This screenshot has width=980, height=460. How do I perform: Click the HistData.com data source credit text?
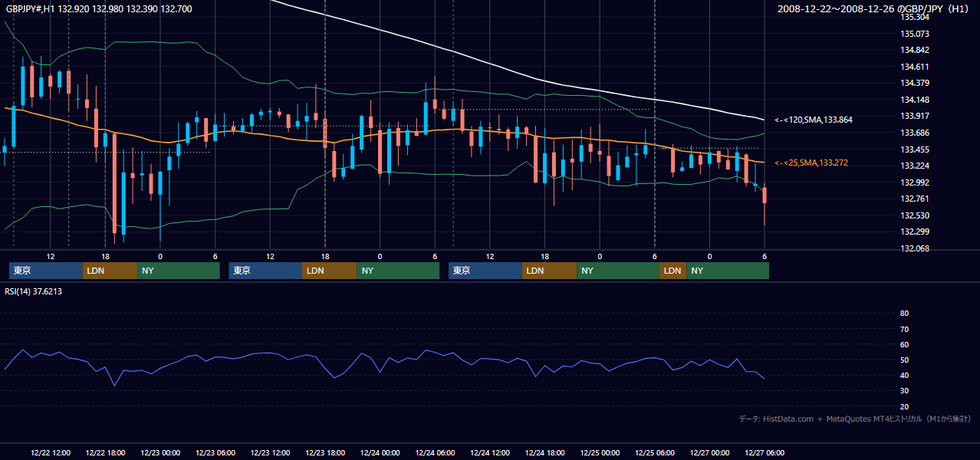point(856,419)
